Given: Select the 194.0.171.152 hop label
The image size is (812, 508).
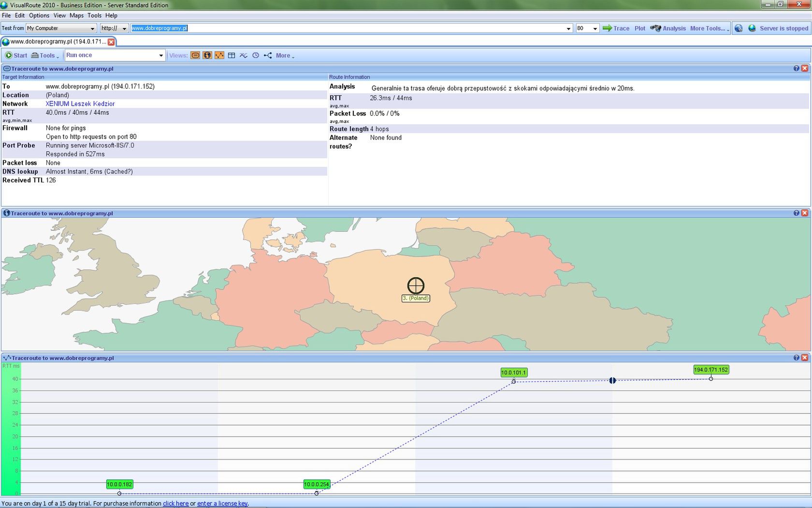Looking at the screenshot, I should tap(711, 370).
